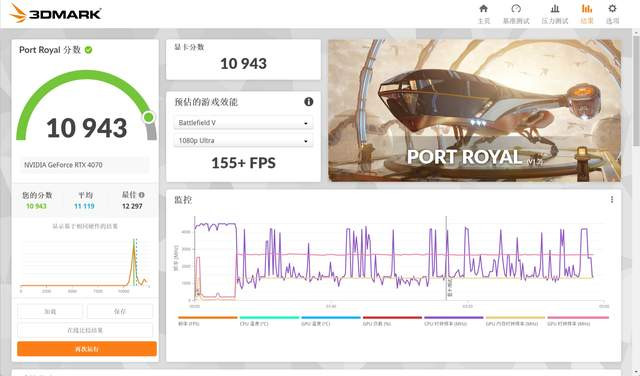This screenshot has width=640, height=376.
Task: Click the orange Run Again button
Action: (x=87, y=349)
